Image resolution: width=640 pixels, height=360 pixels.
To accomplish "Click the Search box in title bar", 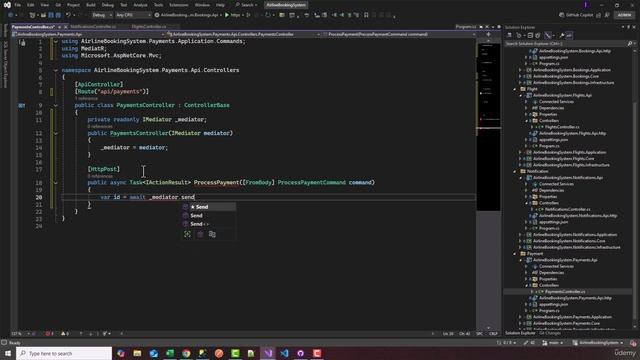I will 246,5.
